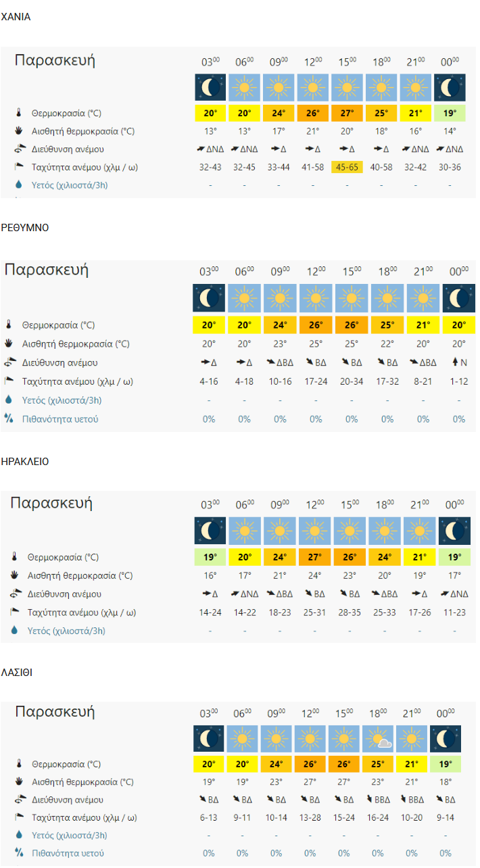Click the percent-drop icon in the Ρέθυμνο table
Viewport: 480px width, 868px height.
click(x=9, y=419)
